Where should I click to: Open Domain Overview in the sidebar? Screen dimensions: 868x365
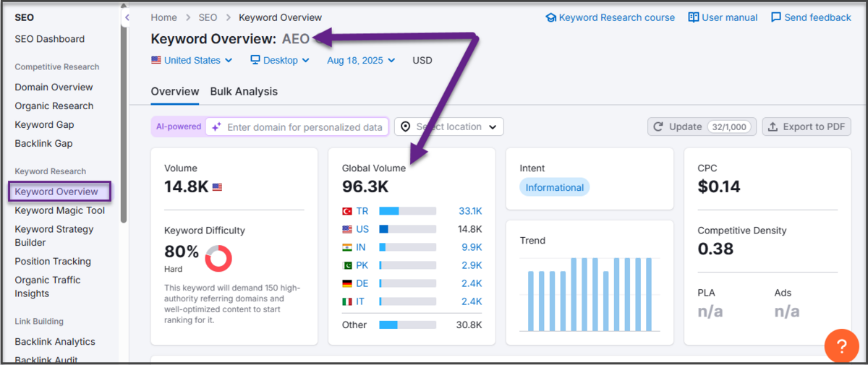coord(54,87)
